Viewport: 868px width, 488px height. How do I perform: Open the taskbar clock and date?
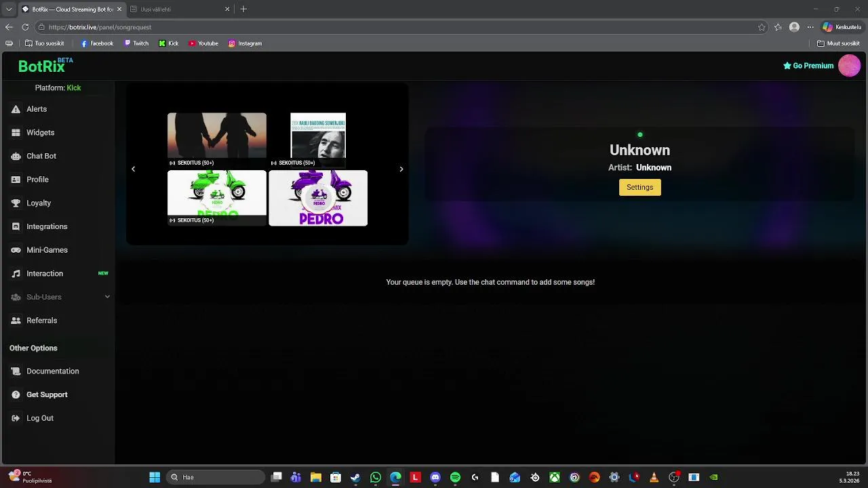point(850,477)
